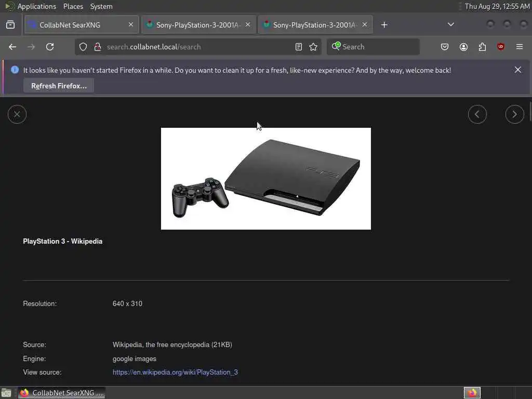532x399 pixels.
Task: Open the Firefox account icon
Action: [463, 47]
